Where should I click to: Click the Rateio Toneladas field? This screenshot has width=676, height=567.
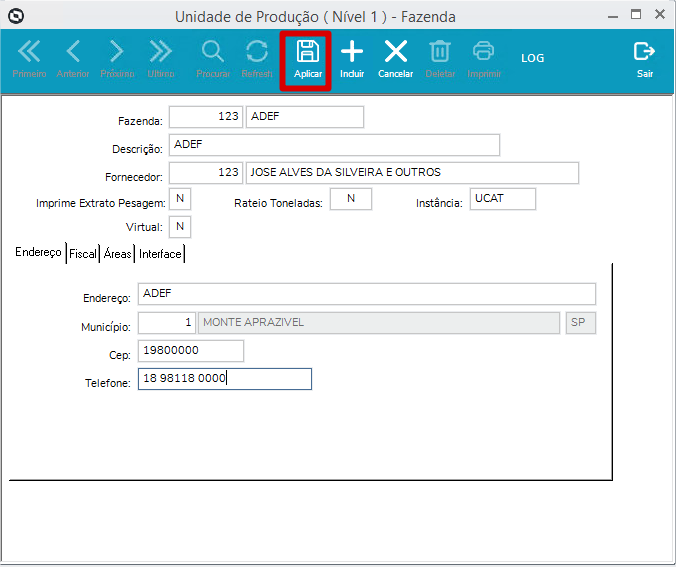351,199
